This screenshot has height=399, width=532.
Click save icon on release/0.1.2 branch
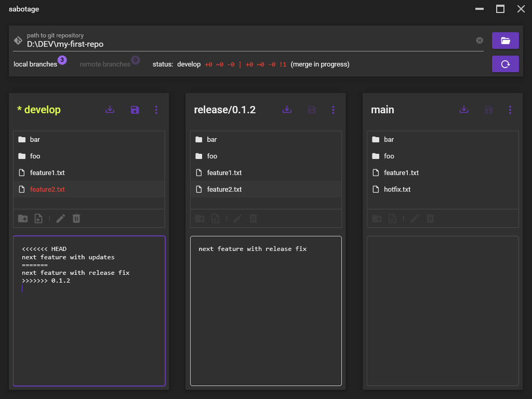click(x=312, y=110)
